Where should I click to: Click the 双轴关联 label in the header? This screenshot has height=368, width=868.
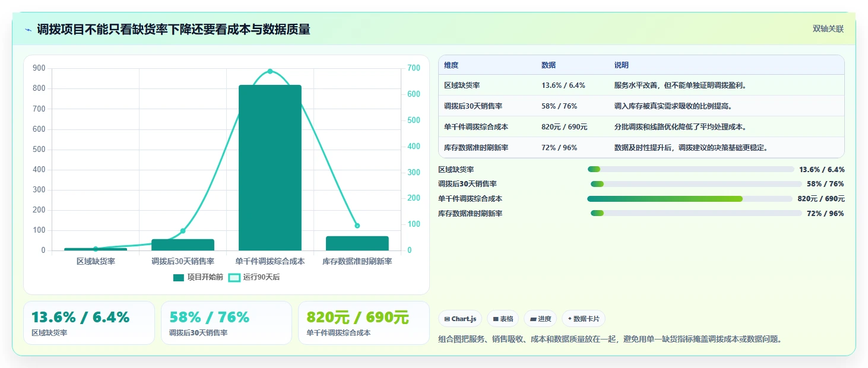coord(828,29)
